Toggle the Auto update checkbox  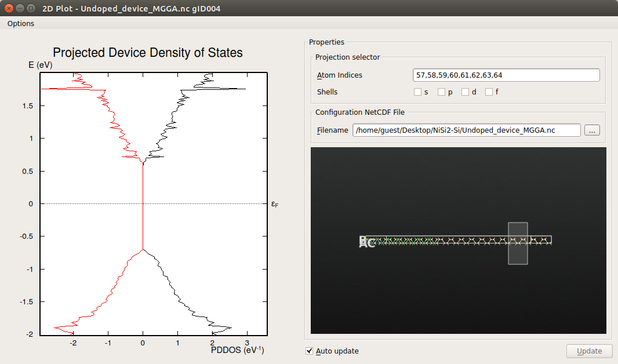click(310, 351)
